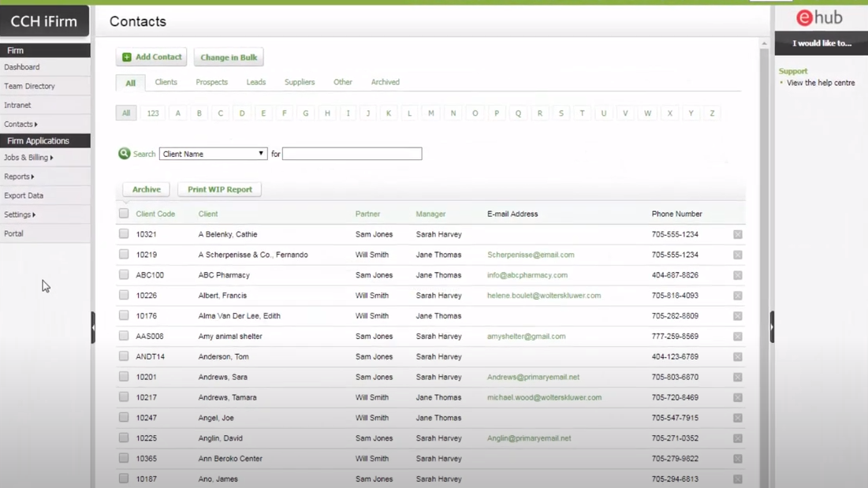Click the green plus Add Contact icon
The width and height of the screenshot is (868, 488).
pyautogui.click(x=126, y=57)
